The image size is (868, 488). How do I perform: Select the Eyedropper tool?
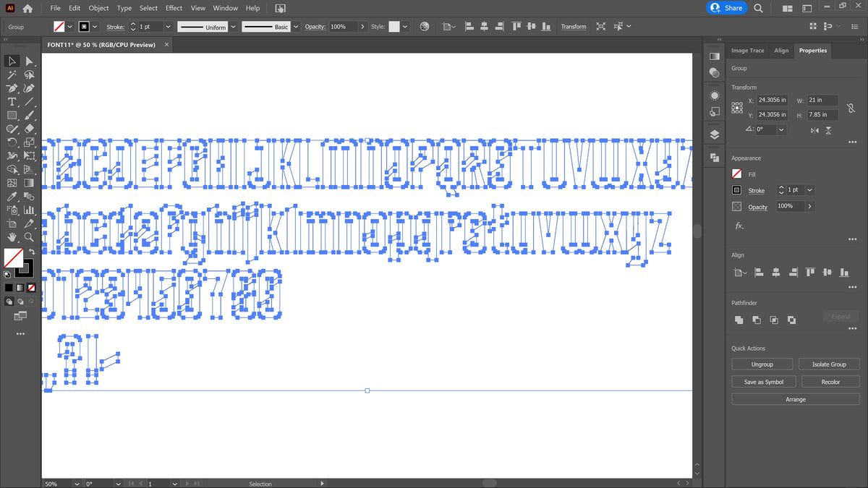[x=12, y=197]
